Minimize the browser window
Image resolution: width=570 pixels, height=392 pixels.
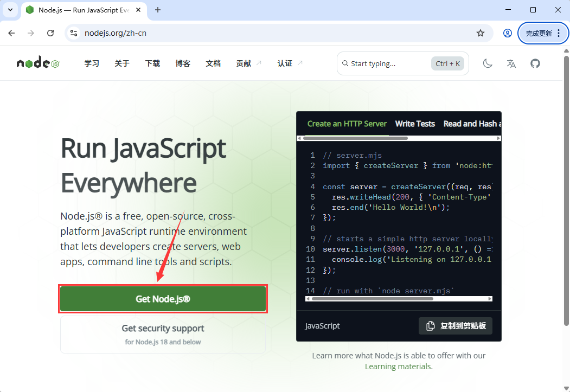pyautogui.click(x=508, y=10)
